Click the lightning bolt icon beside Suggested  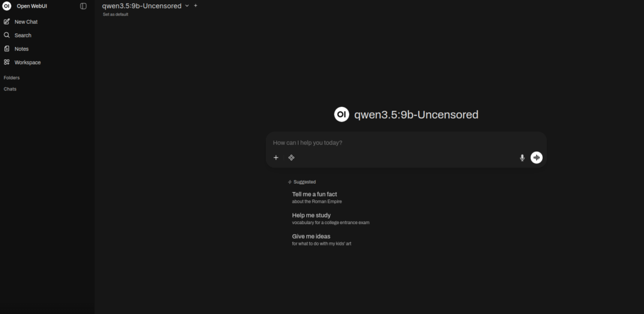pos(289,182)
